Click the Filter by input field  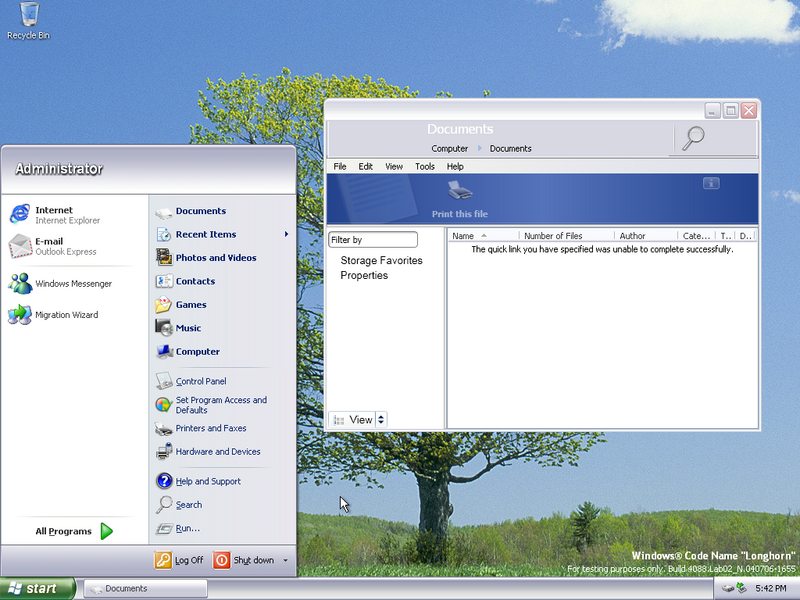373,240
